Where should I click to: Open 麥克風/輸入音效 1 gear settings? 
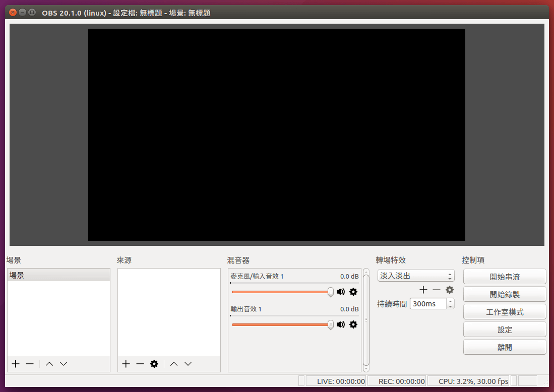tap(353, 292)
